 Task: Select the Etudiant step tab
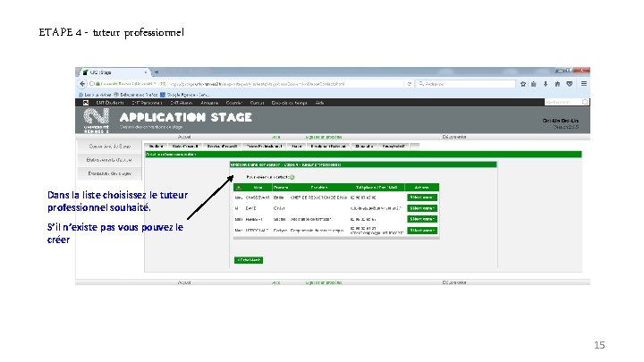point(156,146)
